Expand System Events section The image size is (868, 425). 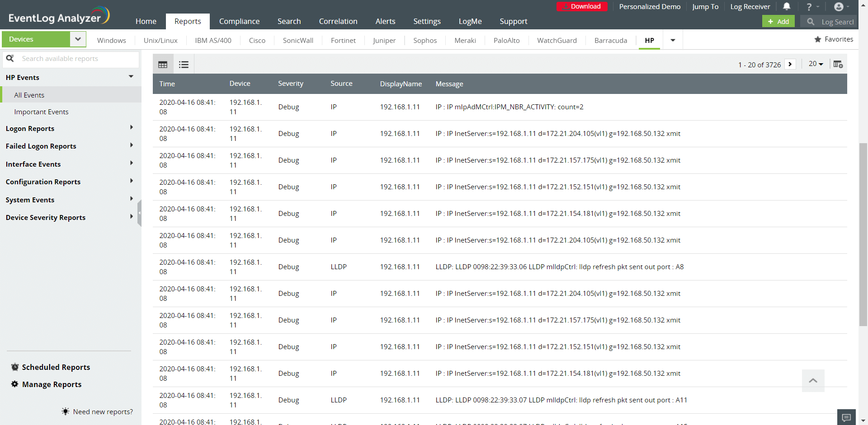click(x=132, y=199)
